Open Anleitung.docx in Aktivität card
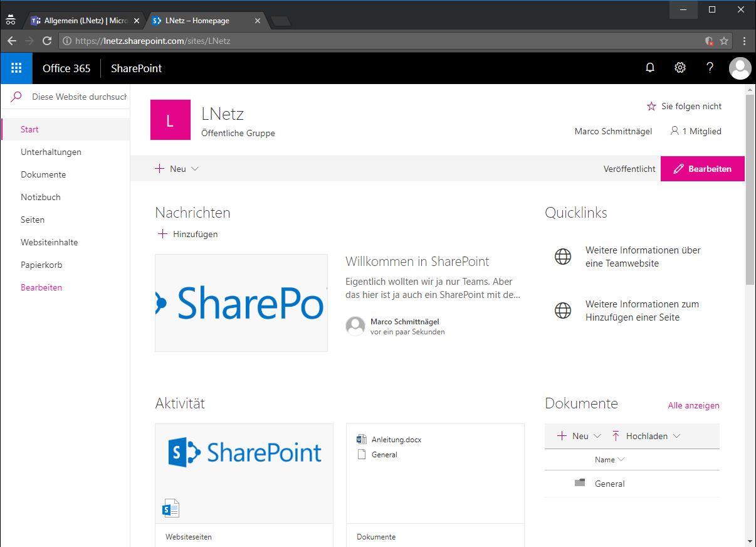The height and width of the screenshot is (547, 756). click(x=397, y=439)
